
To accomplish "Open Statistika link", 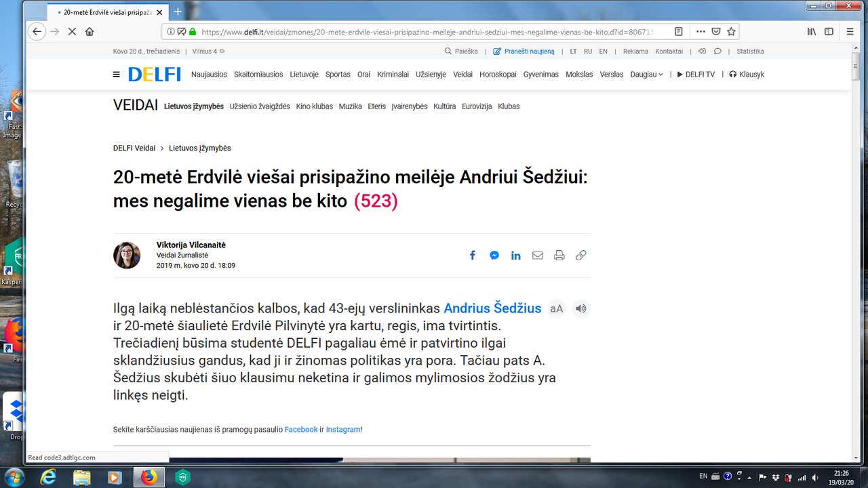I will [750, 52].
